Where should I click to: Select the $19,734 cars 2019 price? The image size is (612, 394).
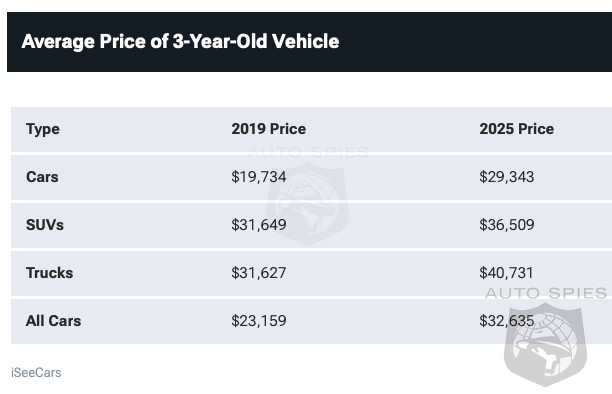259,177
